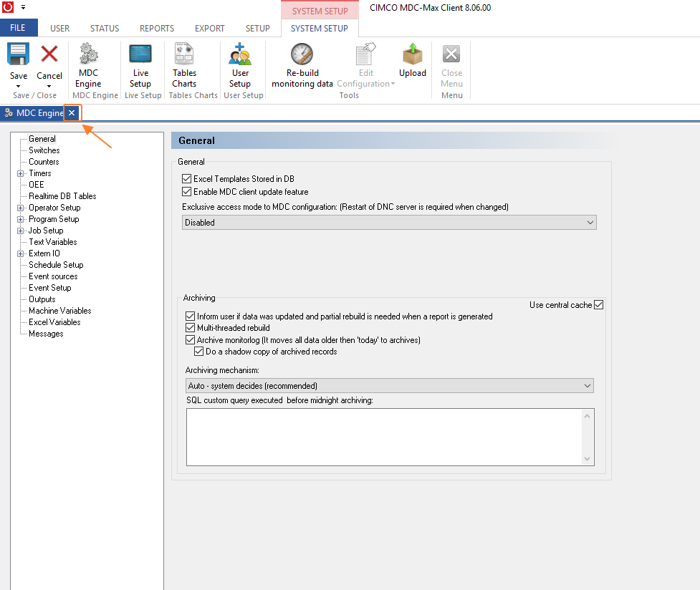Image resolution: width=700 pixels, height=590 pixels.
Task: Click into SQL custom query text box
Action: 384,437
